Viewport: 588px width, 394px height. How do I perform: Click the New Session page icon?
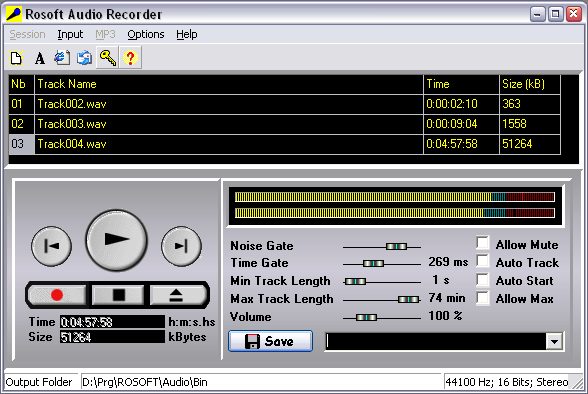pyautogui.click(x=16, y=58)
